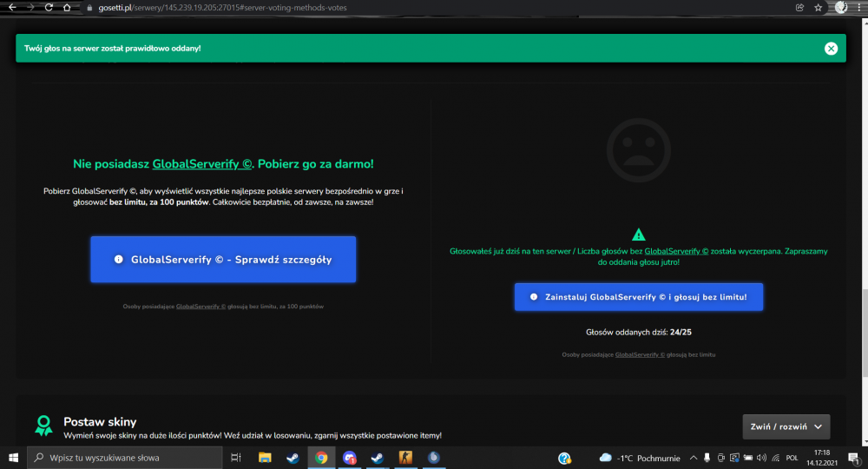The width and height of the screenshot is (868, 469).
Task: Dismiss the green vote confirmation banner
Action: point(831,49)
